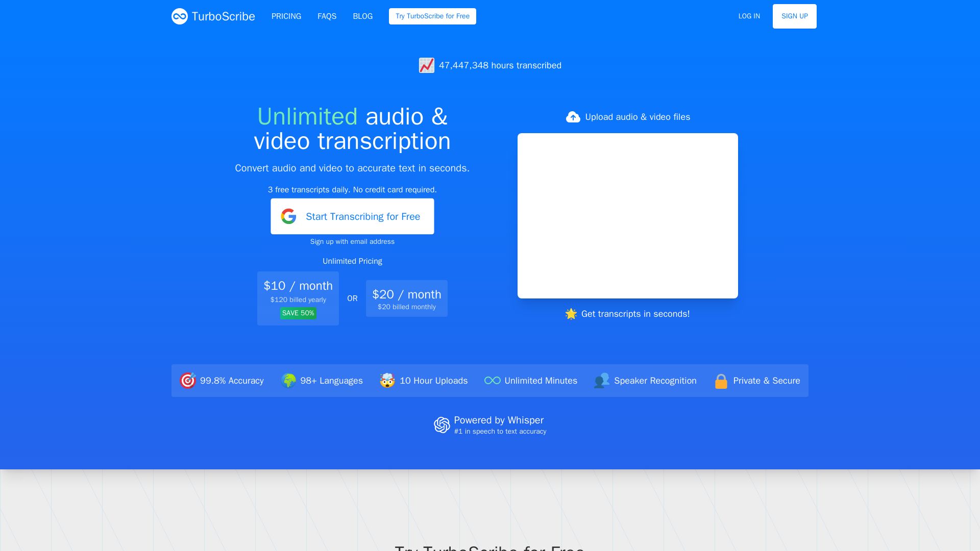Click the padlock icon for Private & Secure

point(721,381)
